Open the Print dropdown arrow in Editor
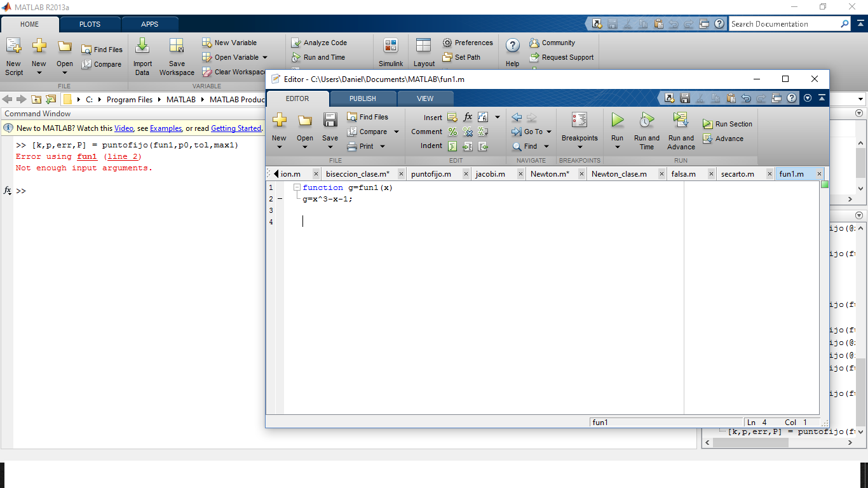This screenshot has height=488, width=868. [383, 146]
